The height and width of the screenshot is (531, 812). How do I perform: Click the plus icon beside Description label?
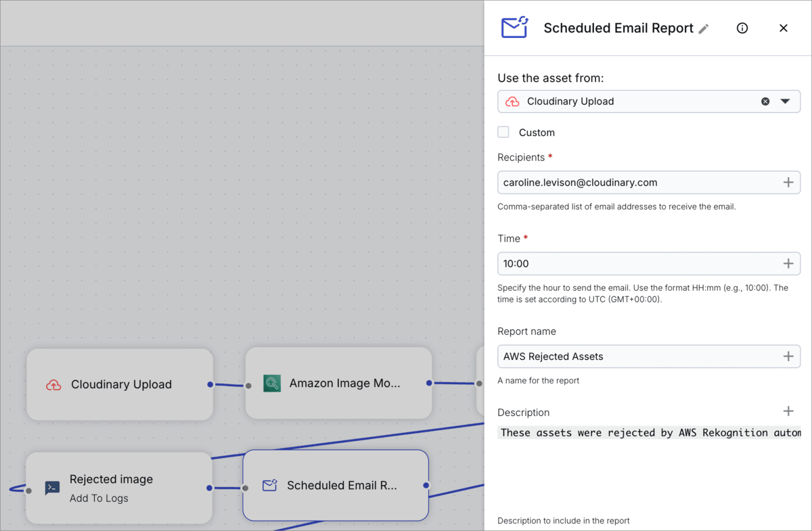click(788, 411)
